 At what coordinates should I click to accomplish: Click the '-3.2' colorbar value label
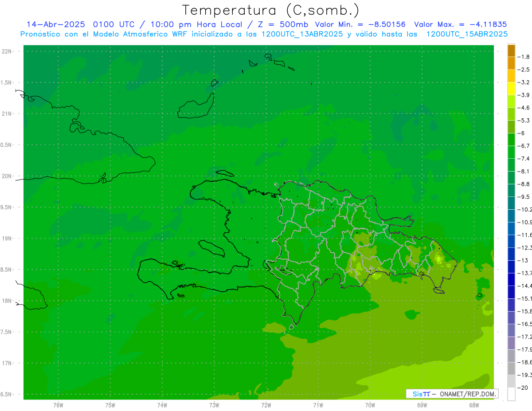click(x=524, y=82)
